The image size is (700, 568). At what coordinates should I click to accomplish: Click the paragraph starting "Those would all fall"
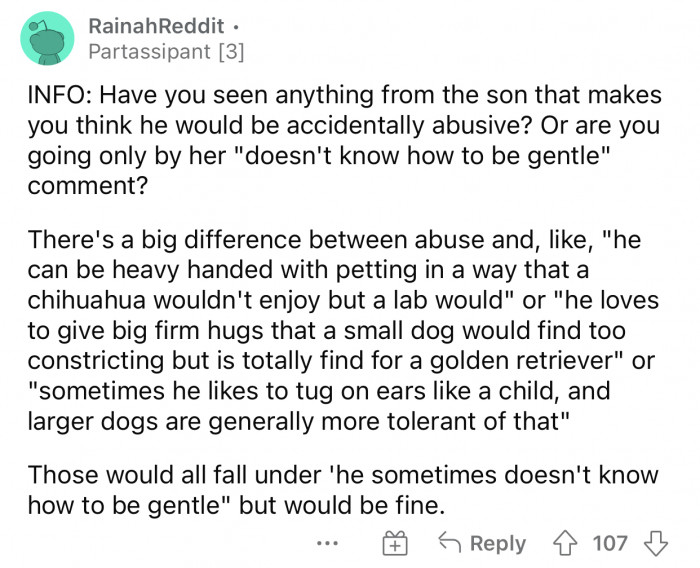click(343, 490)
